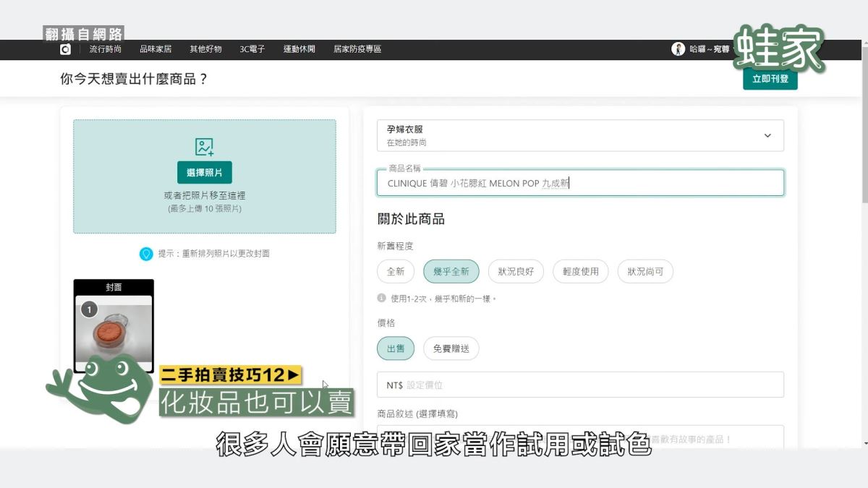Image resolution: width=868 pixels, height=488 pixels.
Task: Click the 選擇照片 button
Action: [205, 173]
